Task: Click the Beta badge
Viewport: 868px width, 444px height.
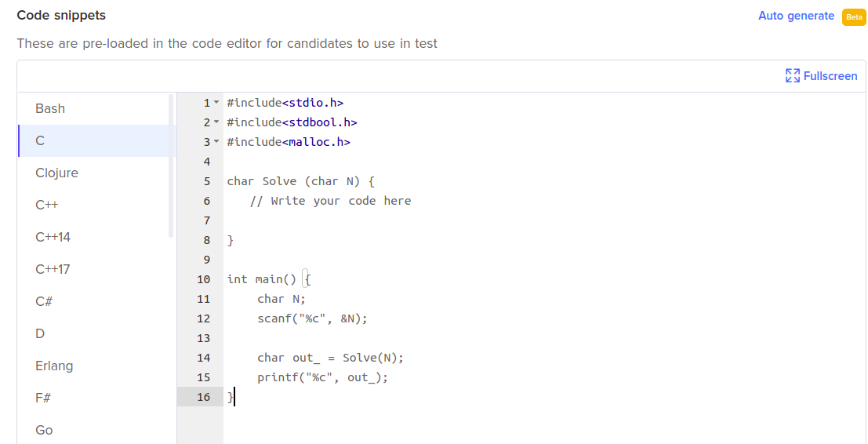Action: [854, 17]
